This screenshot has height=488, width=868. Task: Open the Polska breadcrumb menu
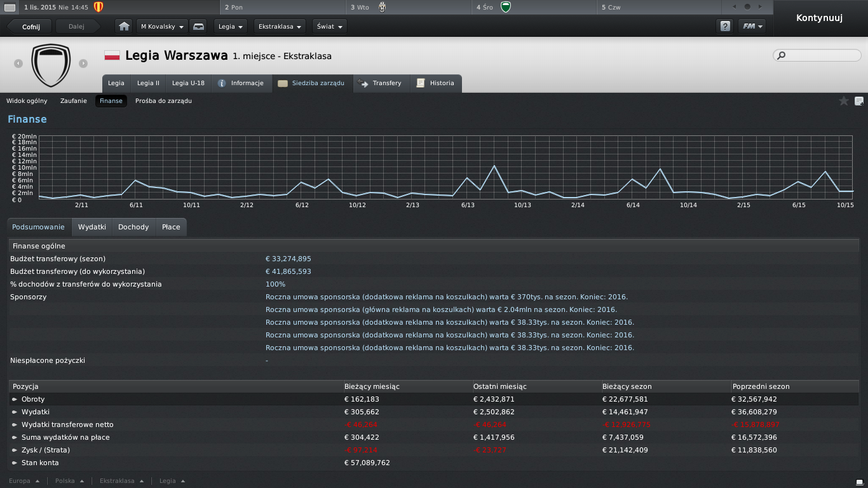[69, 481]
